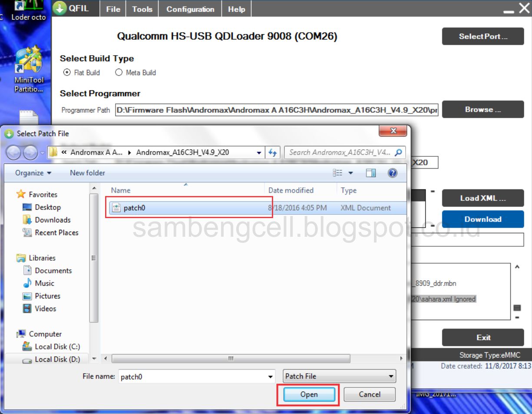532x414 pixels.
Task: Expand the File name dropdown arrow
Action: coord(271,377)
